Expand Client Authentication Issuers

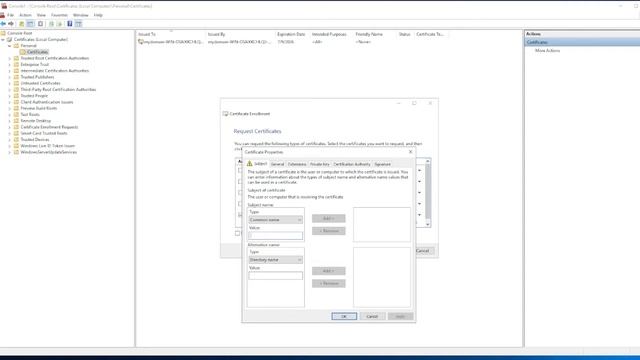pyautogui.click(x=10, y=102)
